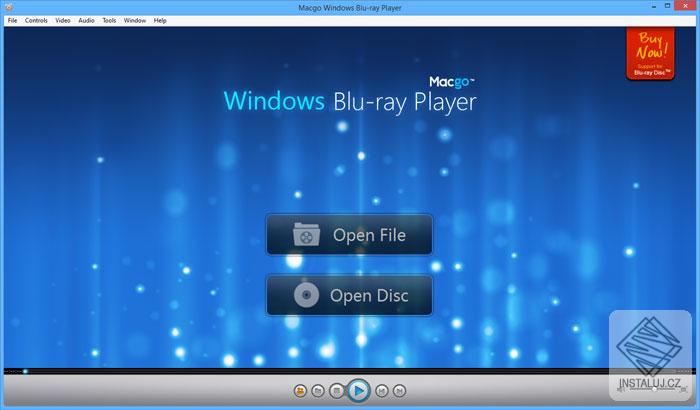Click the Open File button
Viewport: 700px width, 410px height.
pos(350,234)
